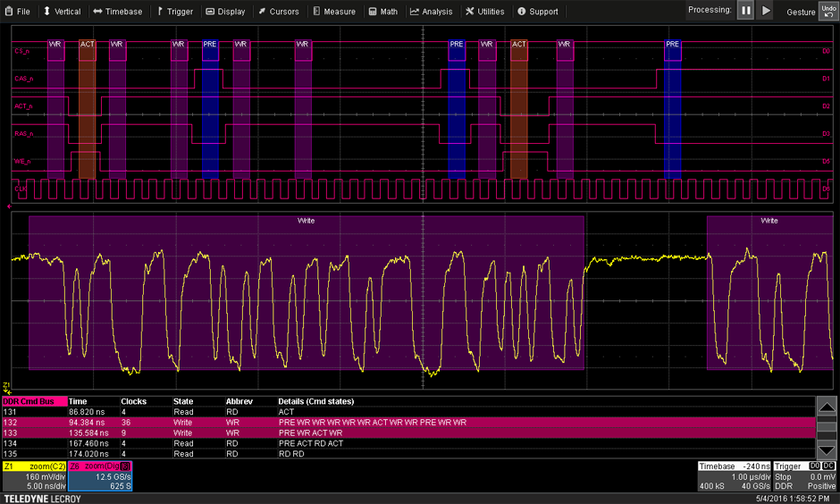Open the Trigger menu in the menu bar
The height and width of the screenshot is (504, 840).
pos(174,12)
